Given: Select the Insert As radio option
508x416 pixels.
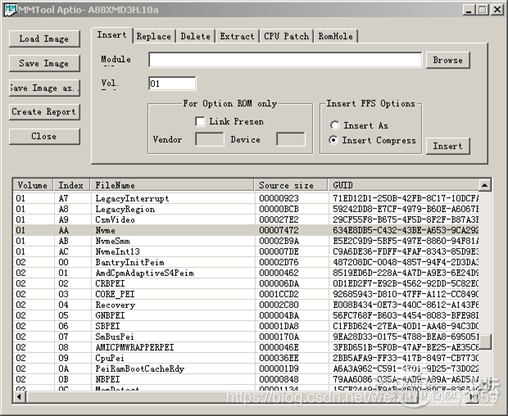Looking at the screenshot, I should point(334,125).
